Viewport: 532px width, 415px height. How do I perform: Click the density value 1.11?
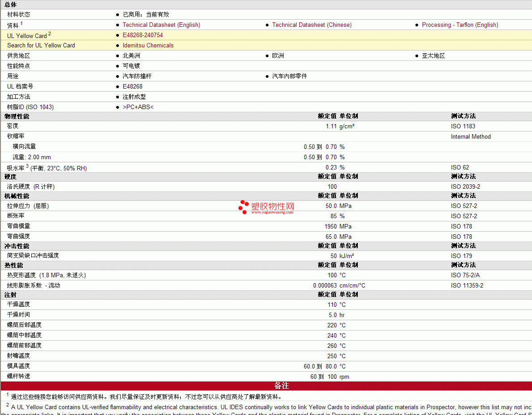pos(331,127)
